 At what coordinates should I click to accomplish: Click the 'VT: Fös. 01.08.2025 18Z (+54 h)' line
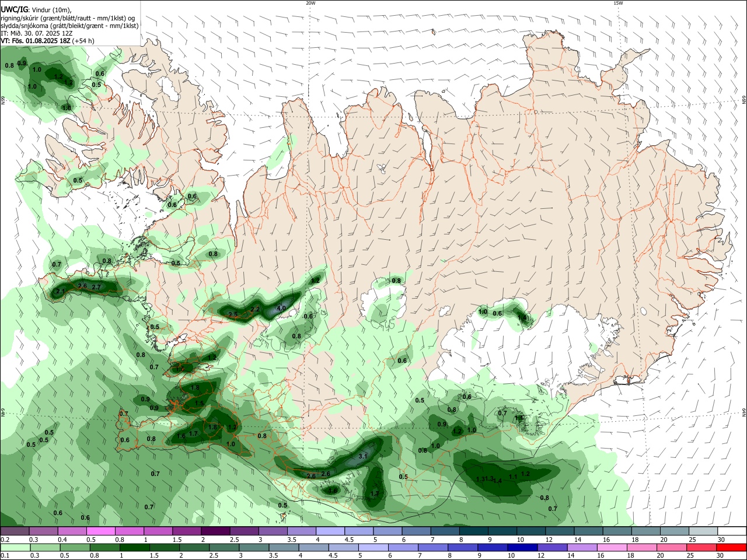[x=47, y=41]
